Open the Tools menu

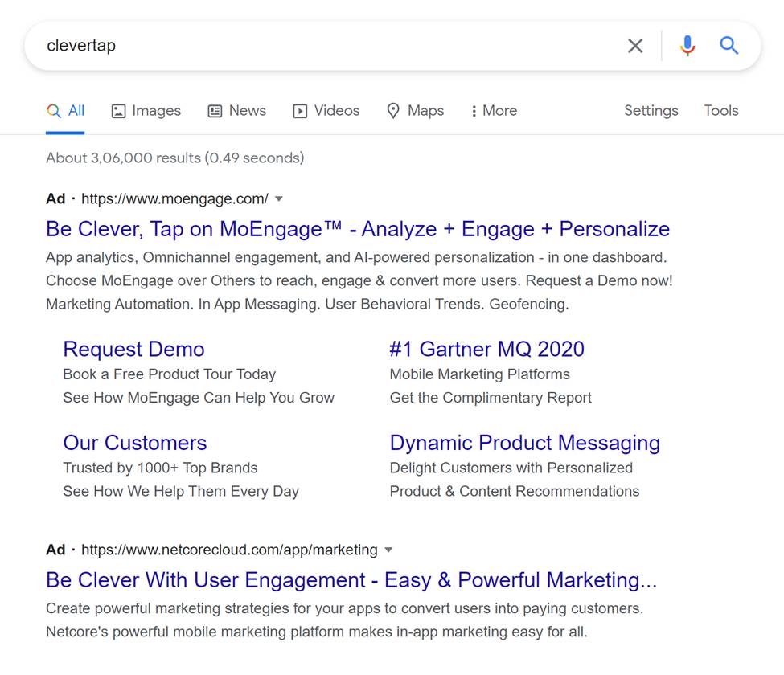[721, 110]
